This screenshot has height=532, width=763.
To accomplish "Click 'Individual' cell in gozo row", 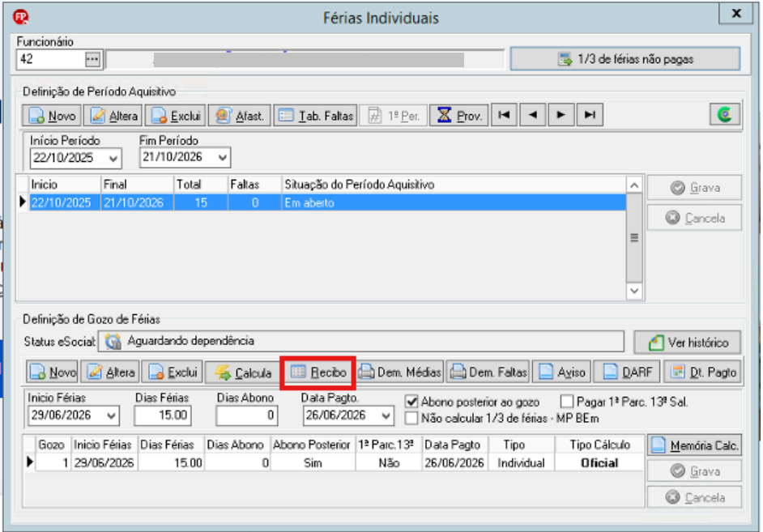I will point(521,463).
